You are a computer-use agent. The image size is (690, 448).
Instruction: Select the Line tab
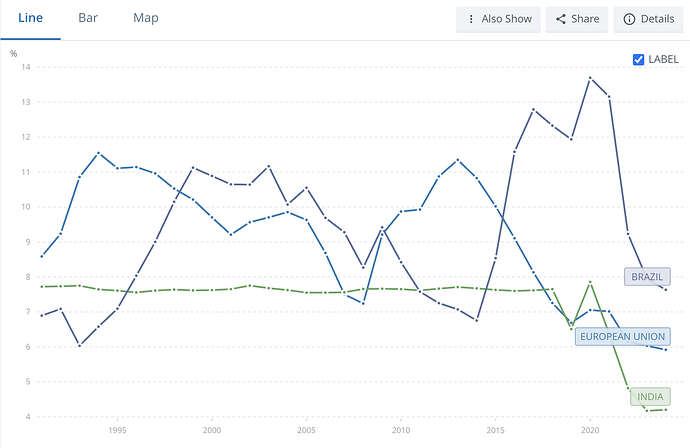click(30, 18)
